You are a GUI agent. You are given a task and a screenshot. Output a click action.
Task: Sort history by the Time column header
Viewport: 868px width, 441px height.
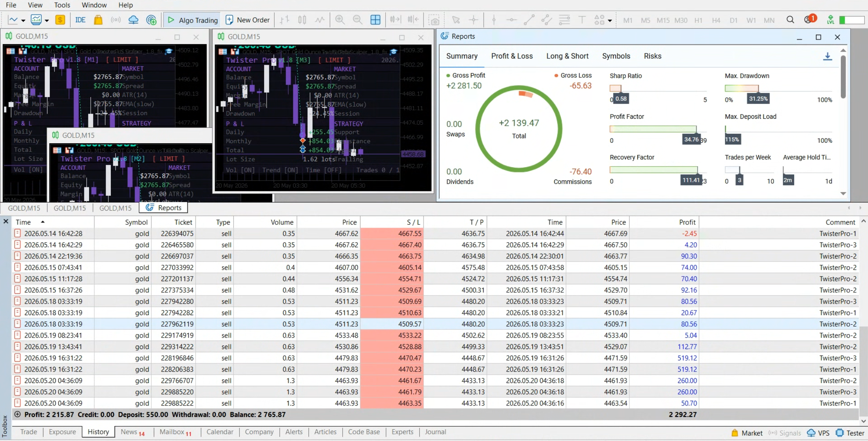[53, 222]
